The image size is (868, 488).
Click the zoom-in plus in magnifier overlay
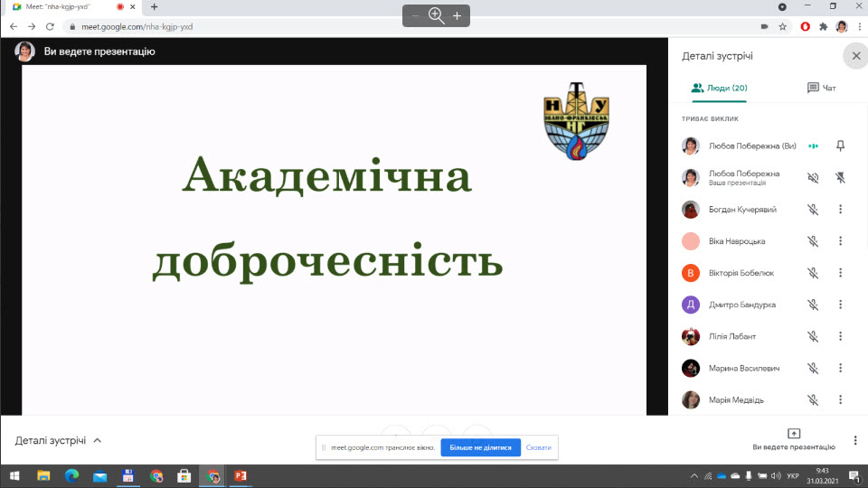458,16
